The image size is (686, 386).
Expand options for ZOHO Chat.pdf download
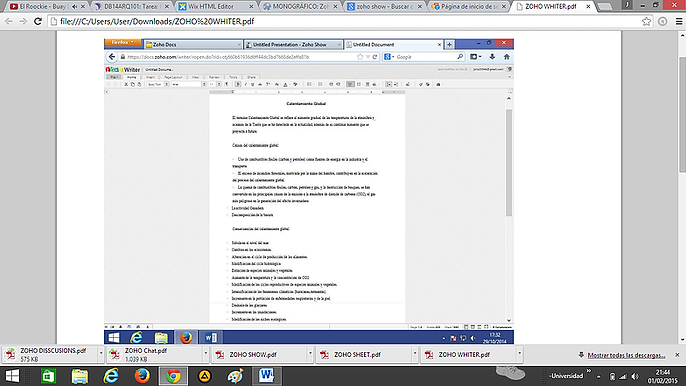[x=206, y=353]
